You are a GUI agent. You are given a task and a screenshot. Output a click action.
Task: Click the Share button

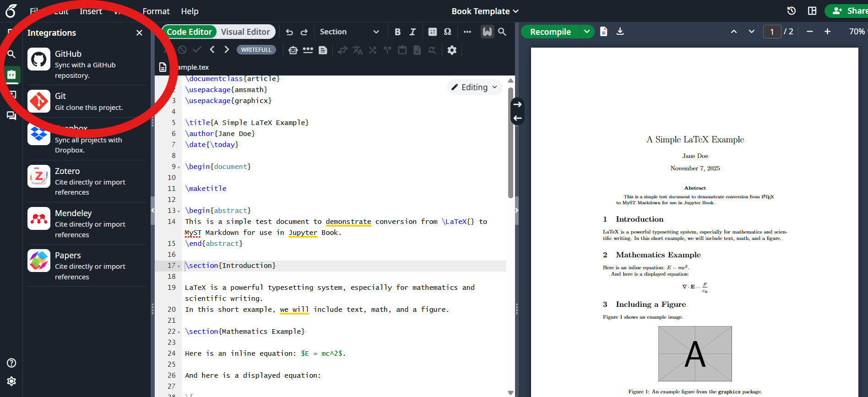pyautogui.click(x=847, y=11)
